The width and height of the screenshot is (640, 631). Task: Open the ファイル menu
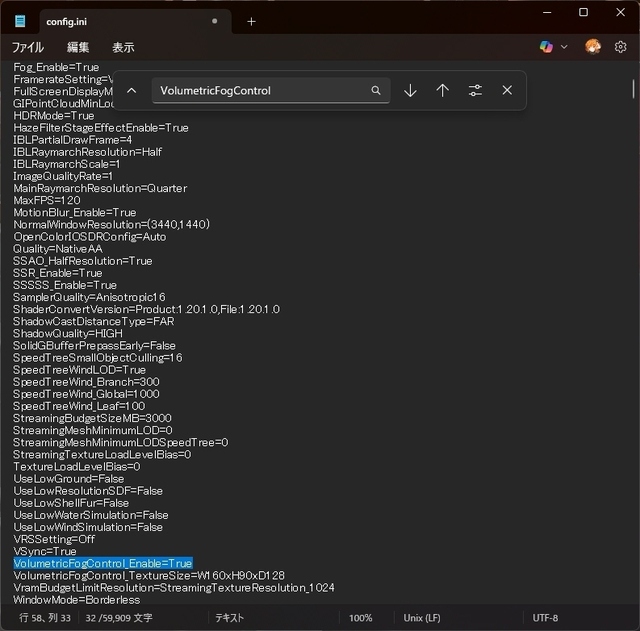[x=28, y=47]
